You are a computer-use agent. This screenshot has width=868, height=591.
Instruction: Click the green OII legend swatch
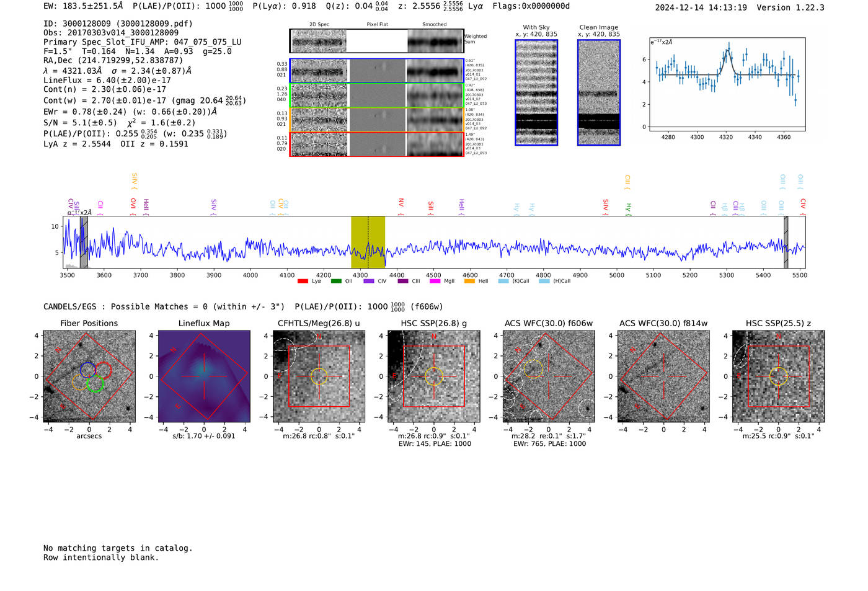(x=336, y=282)
